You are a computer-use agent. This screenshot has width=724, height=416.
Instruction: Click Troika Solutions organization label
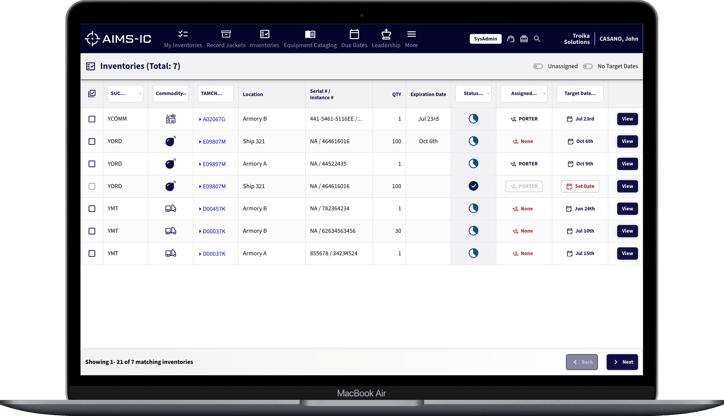coord(577,39)
